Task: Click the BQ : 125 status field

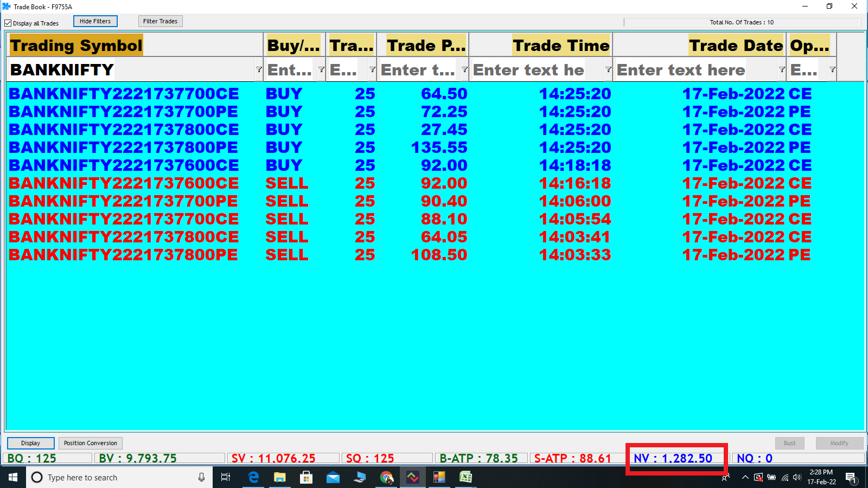Action: [x=47, y=458]
